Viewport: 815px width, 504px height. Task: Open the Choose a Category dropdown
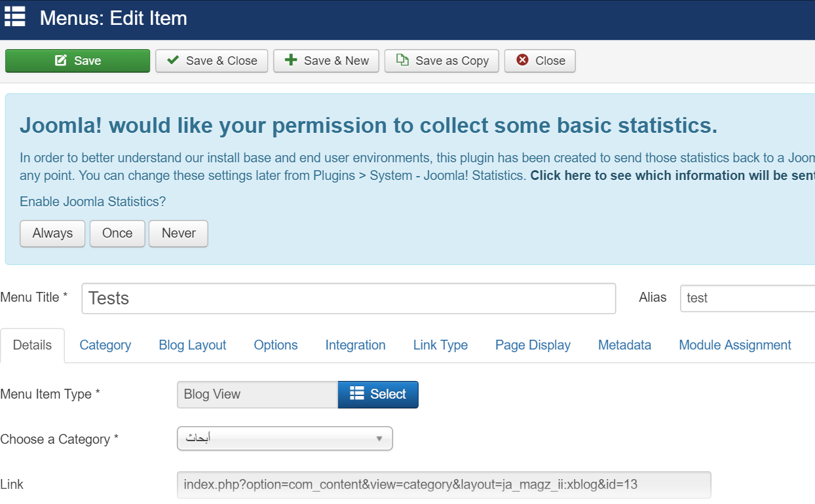pyautogui.click(x=284, y=439)
